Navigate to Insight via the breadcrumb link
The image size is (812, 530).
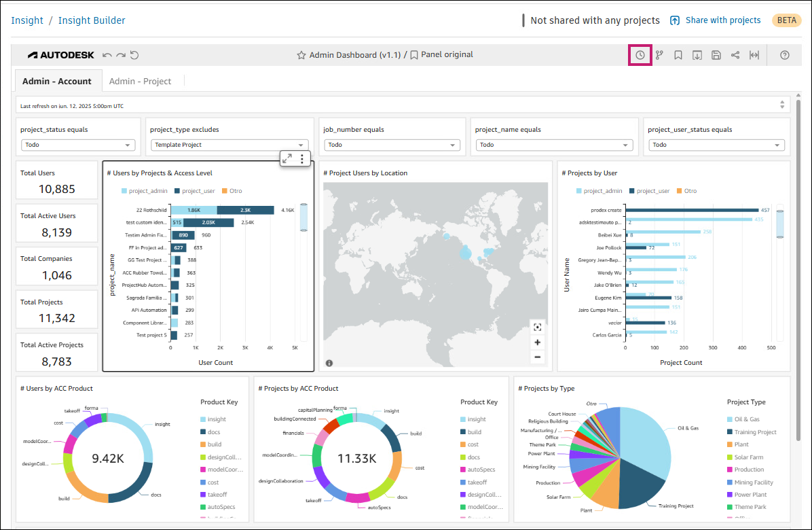click(x=26, y=20)
